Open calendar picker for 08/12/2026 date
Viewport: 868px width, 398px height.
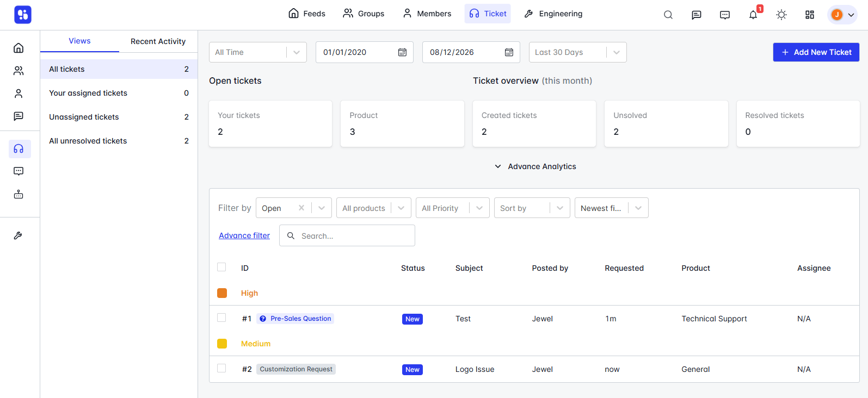509,52
